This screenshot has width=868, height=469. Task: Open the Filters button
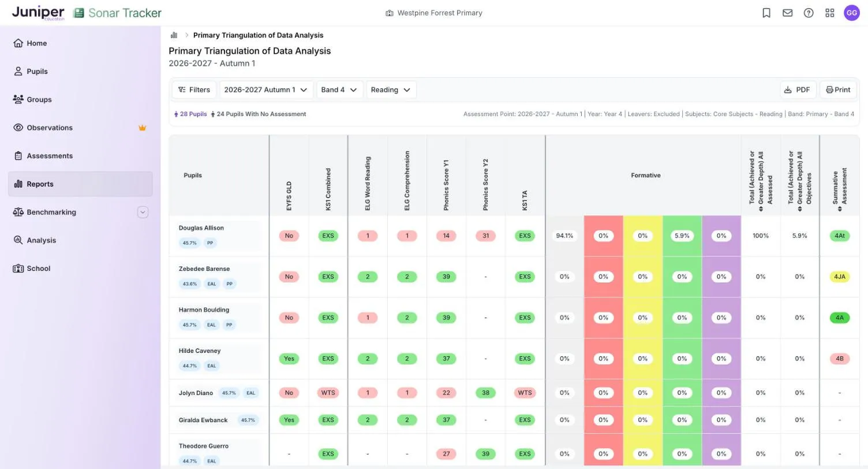pyautogui.click(x=194, y=90)
